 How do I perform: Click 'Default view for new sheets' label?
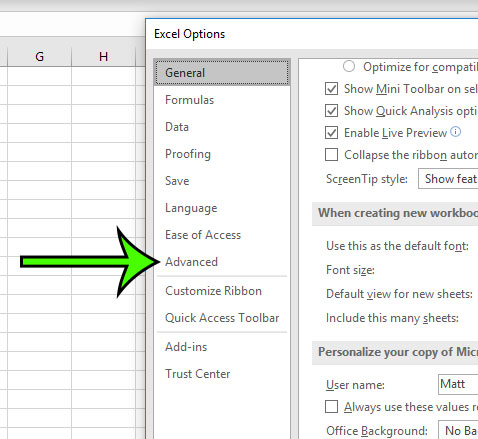[x=399, y=294]
